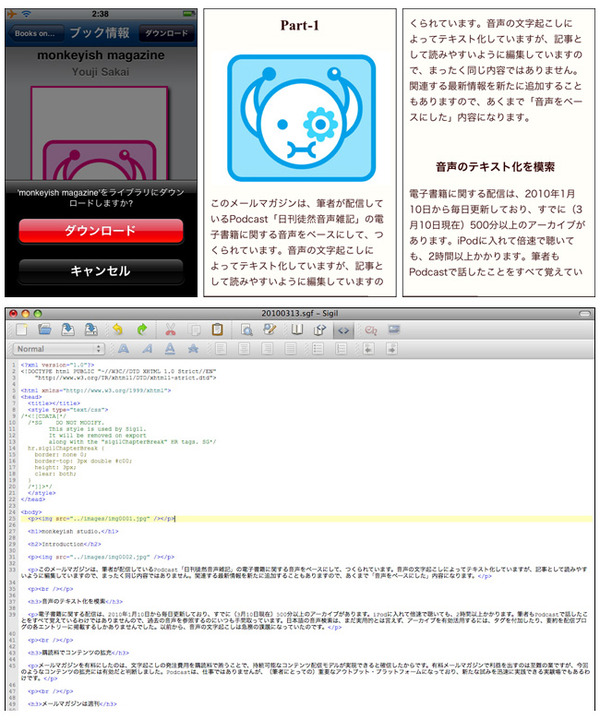Tap the Books on... back button
Screen dimensions: 600x720
tap(35, 34)
